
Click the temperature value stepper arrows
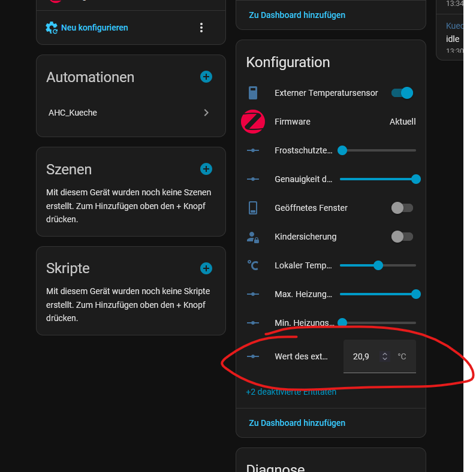[x=385, y=356]
